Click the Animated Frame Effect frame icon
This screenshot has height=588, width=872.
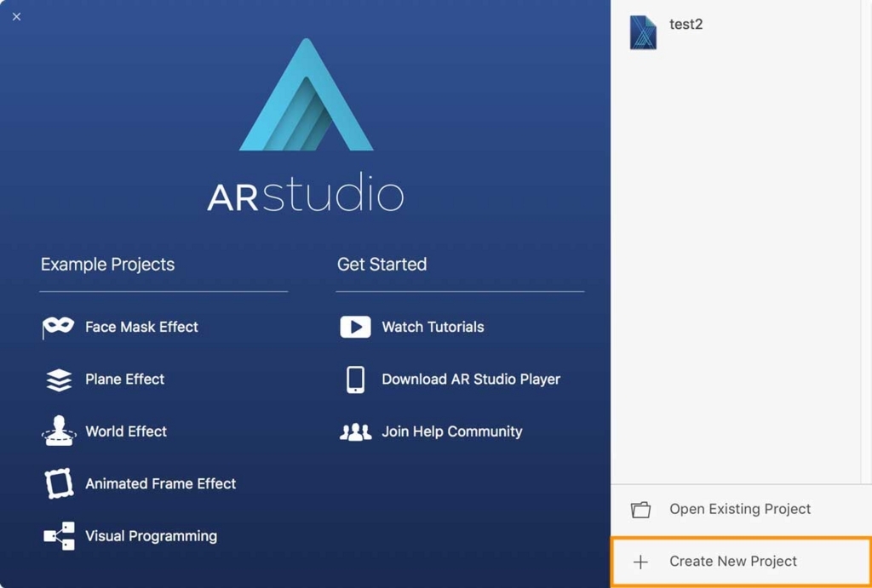tap(59, 483)
